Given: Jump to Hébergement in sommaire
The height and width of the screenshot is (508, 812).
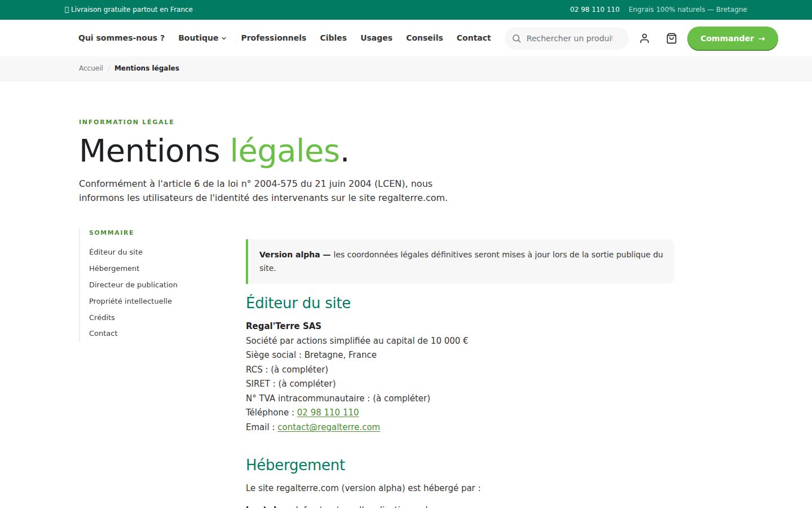Looking at the screenshot, I should pos(114,268).
